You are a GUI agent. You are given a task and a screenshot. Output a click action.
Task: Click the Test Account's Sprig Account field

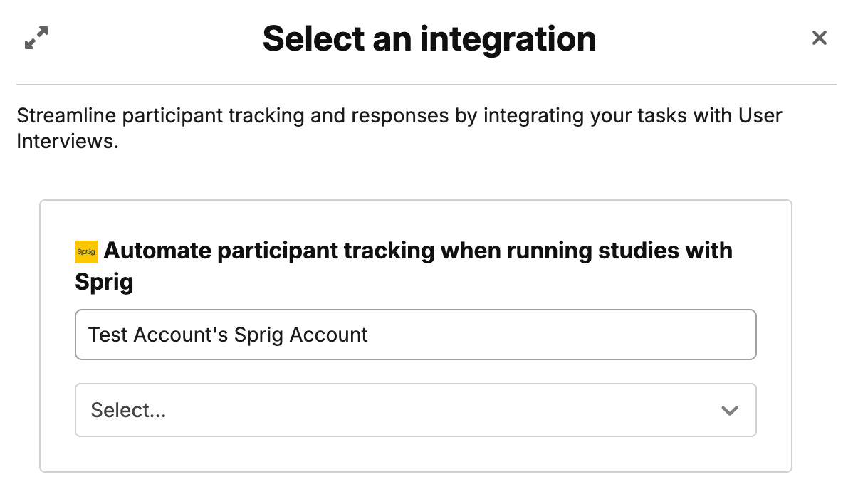[x=415, y=335]
